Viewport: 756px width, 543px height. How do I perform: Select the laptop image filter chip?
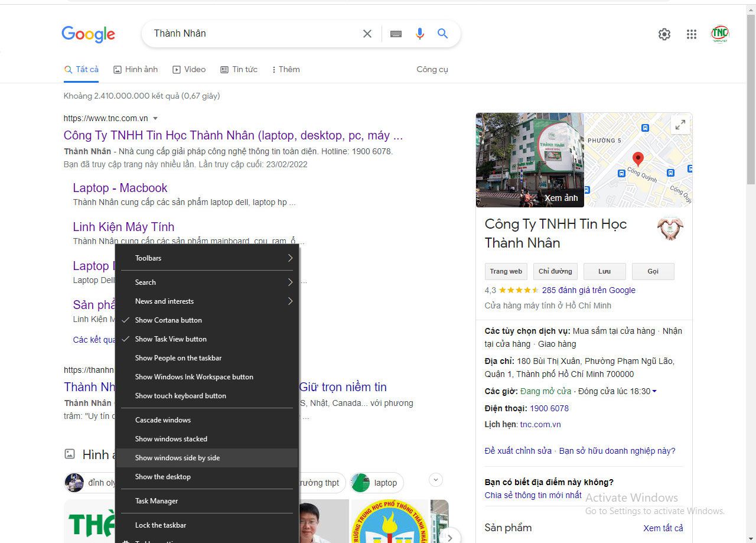click(x=377, y=483)
